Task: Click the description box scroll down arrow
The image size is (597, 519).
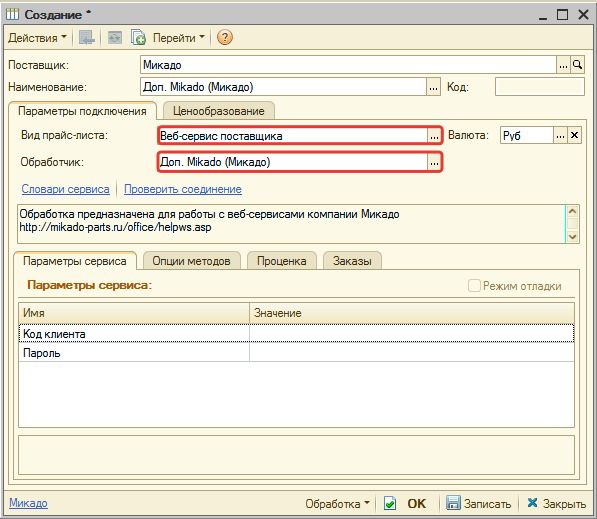Action: 572,237
